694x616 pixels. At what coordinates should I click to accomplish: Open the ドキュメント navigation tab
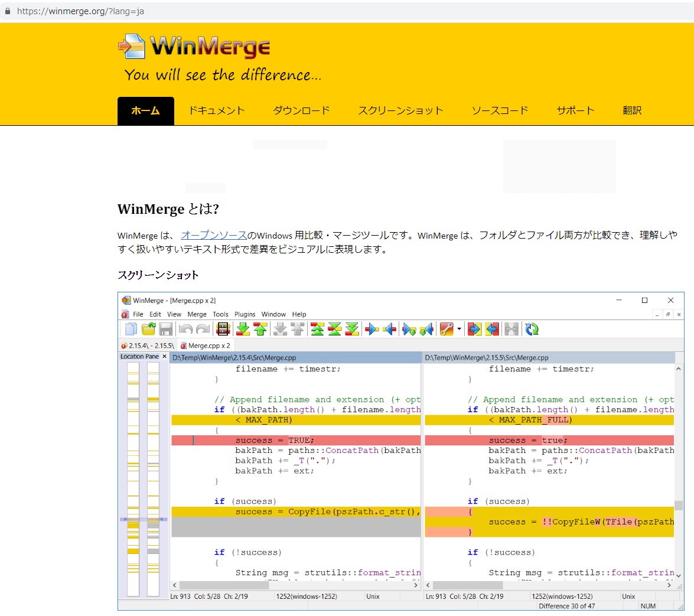(x=216, y=110)
